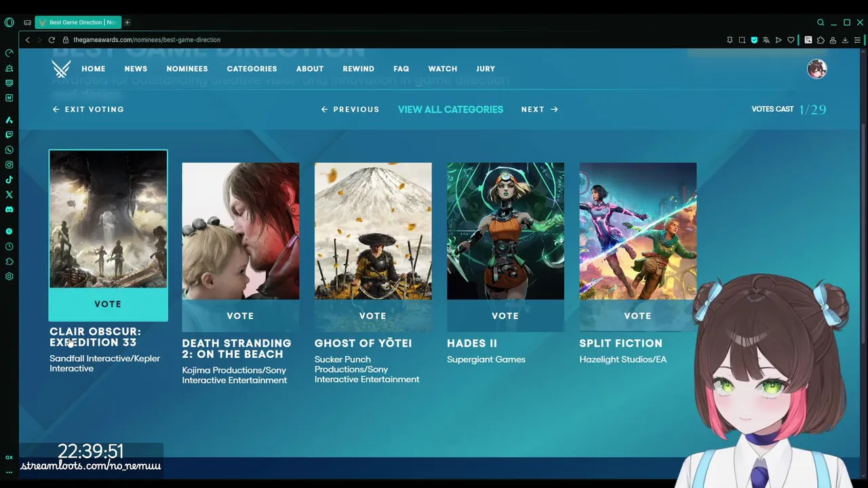This screenshot has height=488, width=868.
Task: Open Twitch from the sidebar
Action: (x=9, y=135)
